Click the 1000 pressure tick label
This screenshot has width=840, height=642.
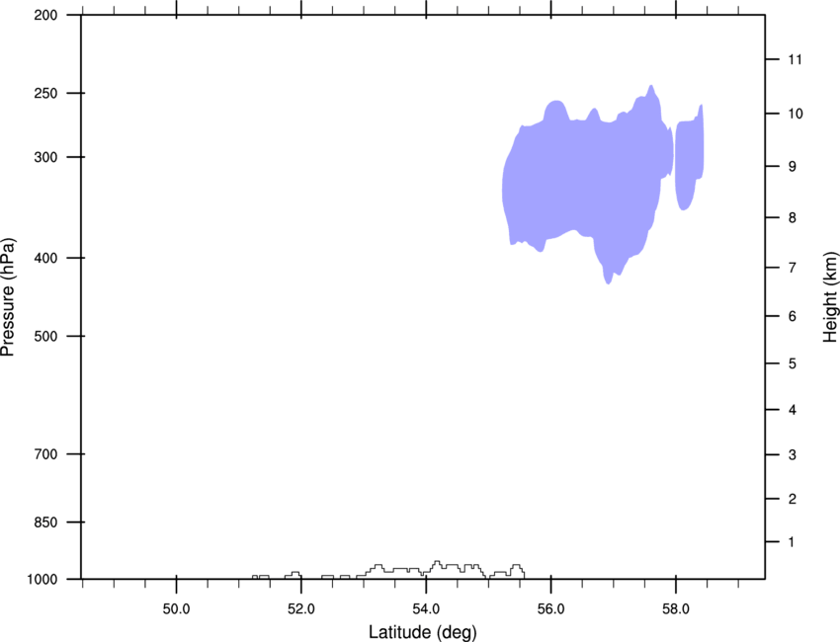[42, 580]
